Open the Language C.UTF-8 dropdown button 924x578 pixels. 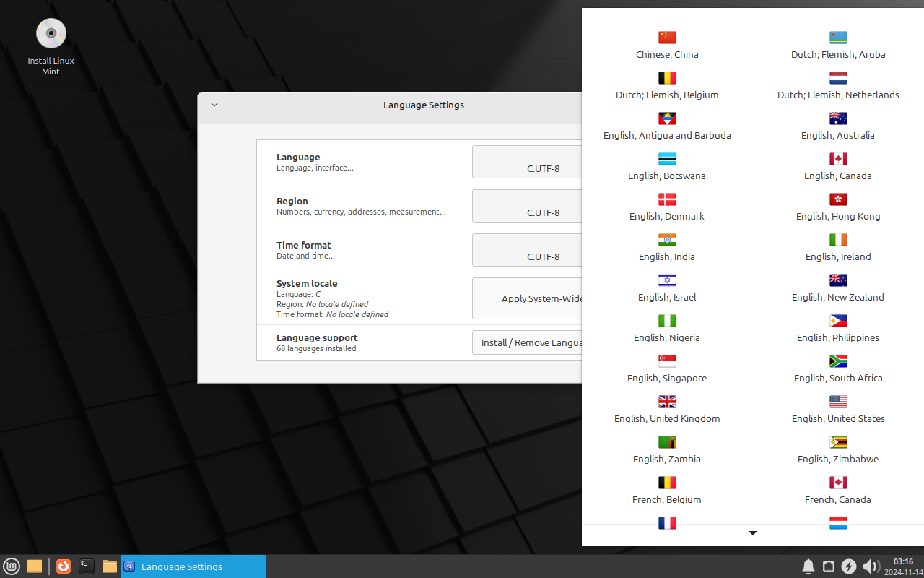point(527,162)
